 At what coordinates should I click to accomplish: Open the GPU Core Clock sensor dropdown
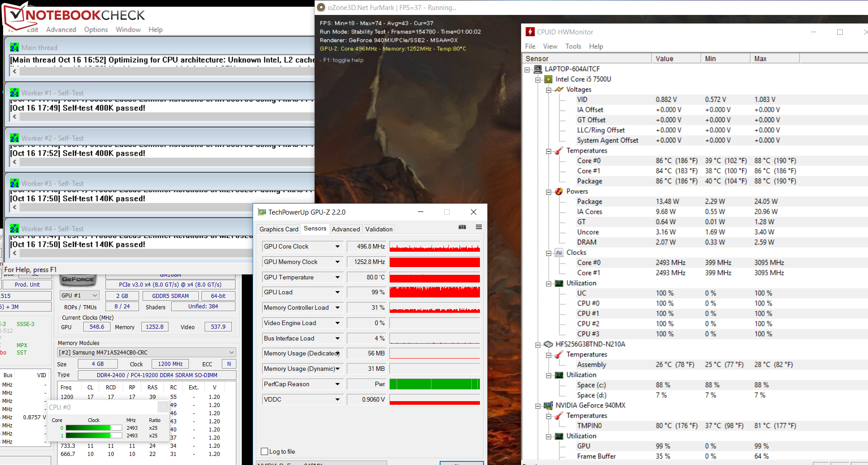point(337,246)
